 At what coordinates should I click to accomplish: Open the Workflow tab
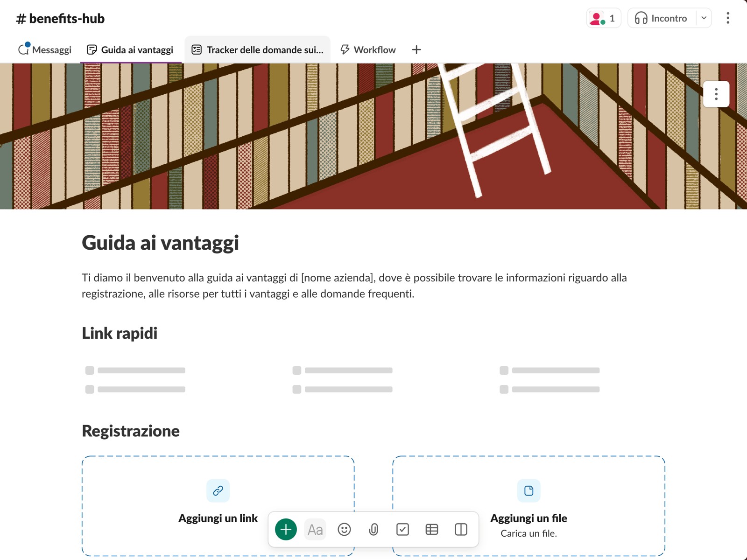click(x=368, y=49)
